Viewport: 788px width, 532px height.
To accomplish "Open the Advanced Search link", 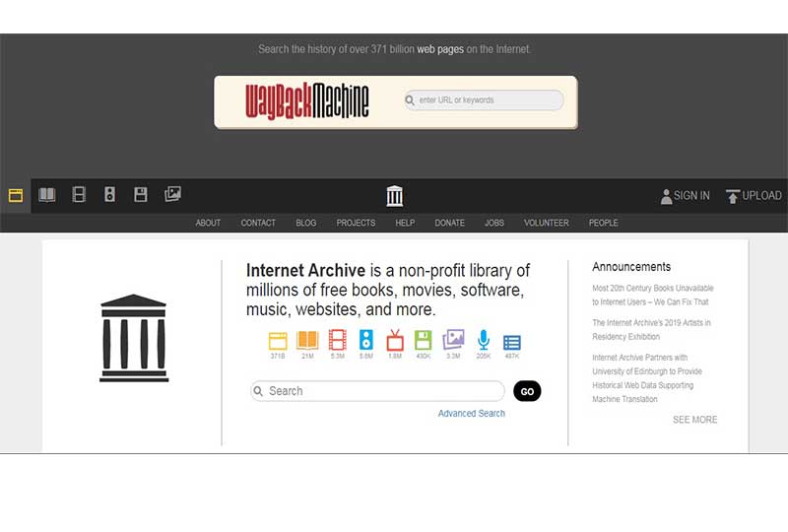I will 472,414.
